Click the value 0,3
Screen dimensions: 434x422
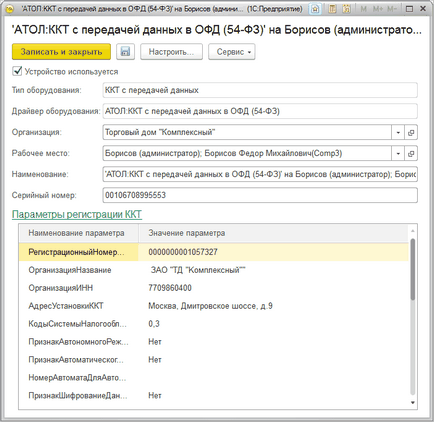(154, 324)
